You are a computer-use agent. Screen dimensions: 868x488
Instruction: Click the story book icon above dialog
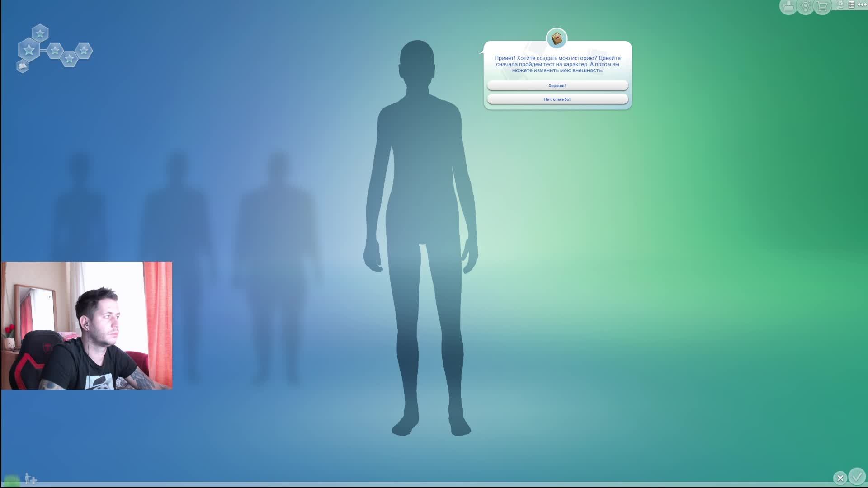(x=557, y=38)
